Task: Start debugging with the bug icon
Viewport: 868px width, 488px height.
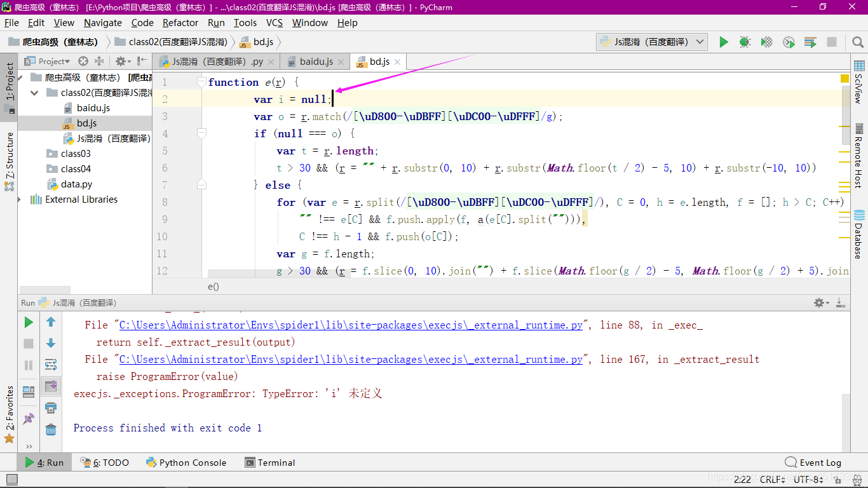Action: (745, 42)
